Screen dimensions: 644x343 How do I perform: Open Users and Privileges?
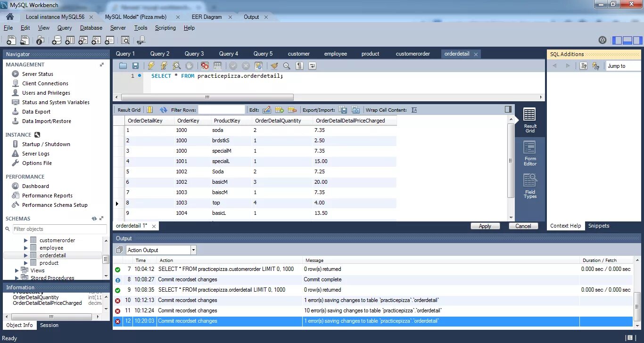[46, 93]
